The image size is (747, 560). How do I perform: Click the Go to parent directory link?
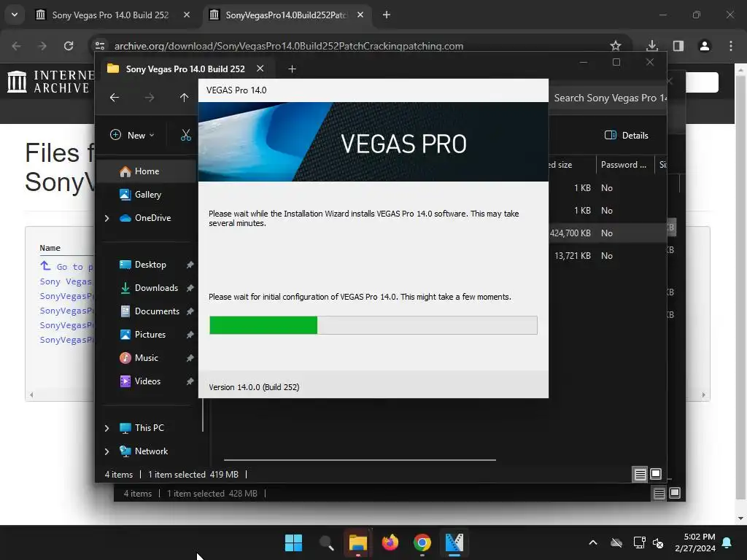pyautogui.click(x=66, y=266)
